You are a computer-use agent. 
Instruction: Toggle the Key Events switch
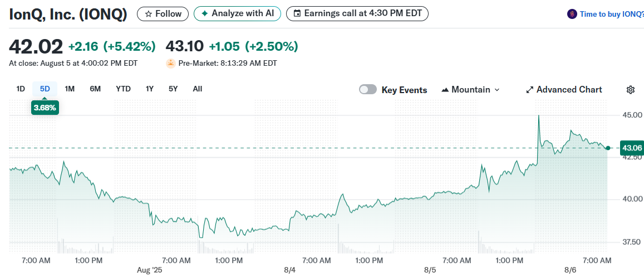(367, 90)
